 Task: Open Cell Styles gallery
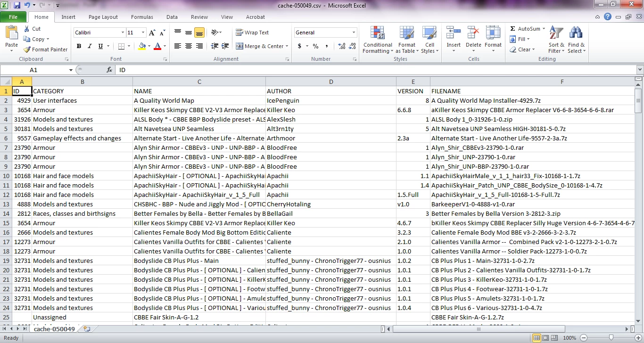pos(429,40)
